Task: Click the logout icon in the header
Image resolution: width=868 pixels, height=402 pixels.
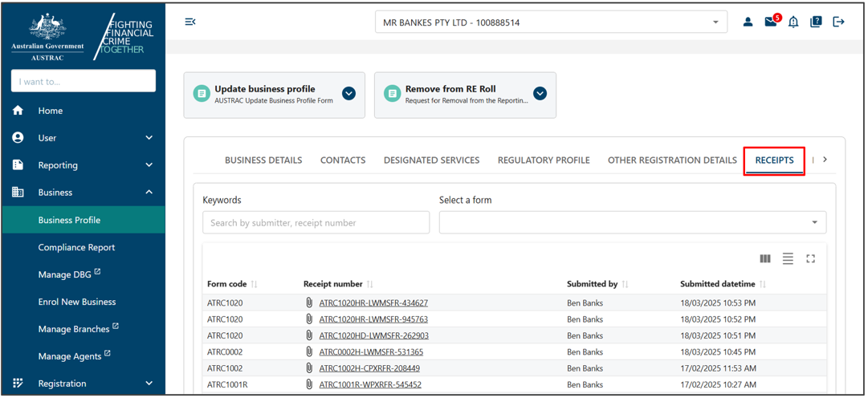Action: [x=838, y=22]
